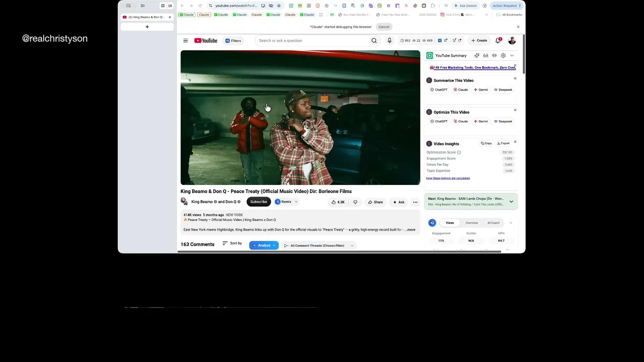
Task: Show Optimization Score info tooltip icon
Action: (x=459, y=152)
